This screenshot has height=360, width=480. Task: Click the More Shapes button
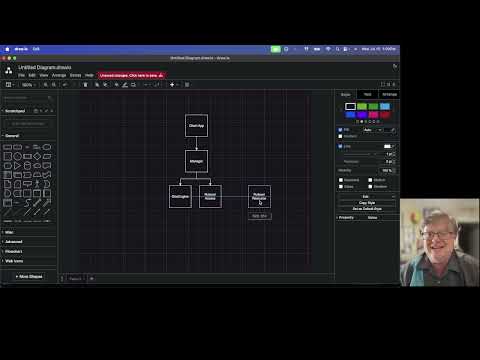(x=29, y=276)
